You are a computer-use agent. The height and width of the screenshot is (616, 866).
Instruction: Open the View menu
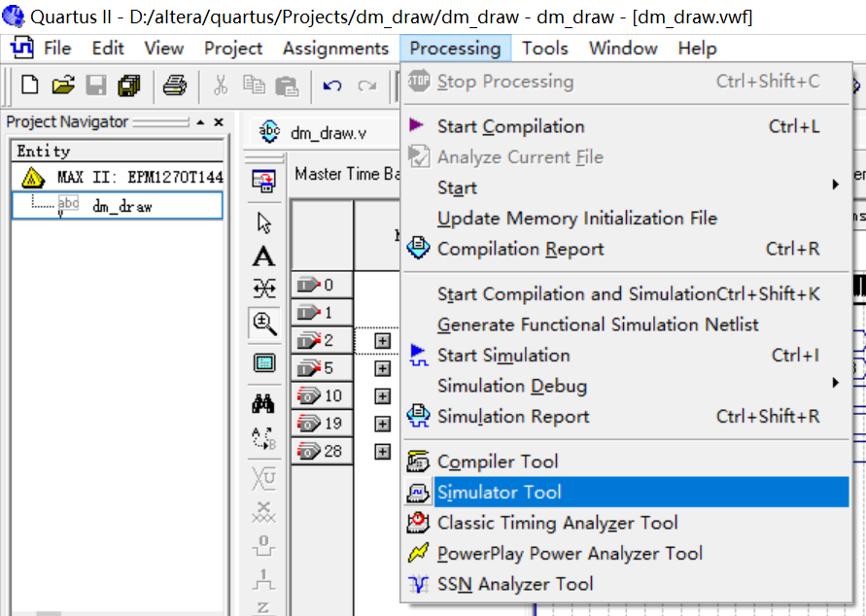[x=163, y=48]
